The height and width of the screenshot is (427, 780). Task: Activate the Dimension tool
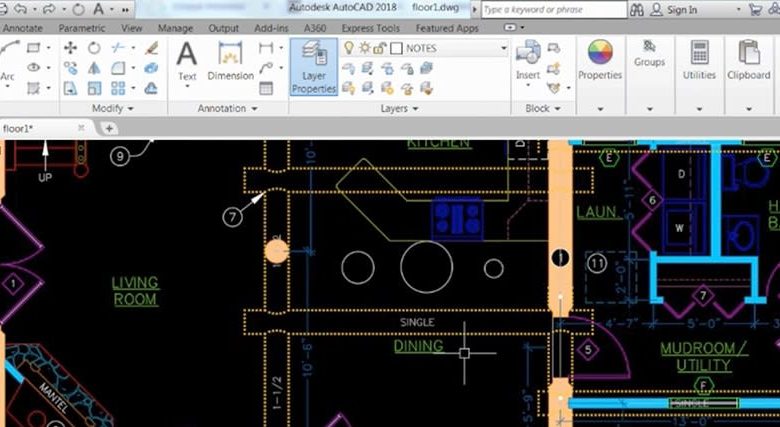pos(230,60)
